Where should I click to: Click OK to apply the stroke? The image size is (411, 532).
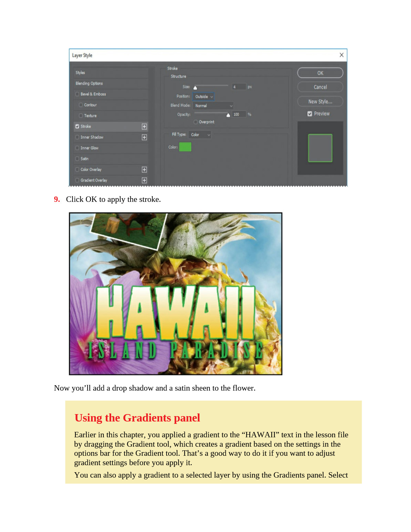(320, 73)
